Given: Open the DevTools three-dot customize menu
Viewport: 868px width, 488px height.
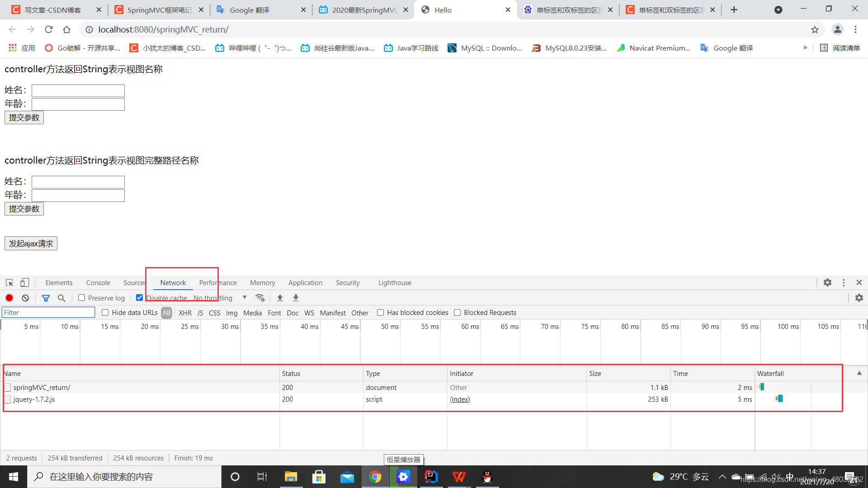Looking at the screenshot, I should [844, 282].
